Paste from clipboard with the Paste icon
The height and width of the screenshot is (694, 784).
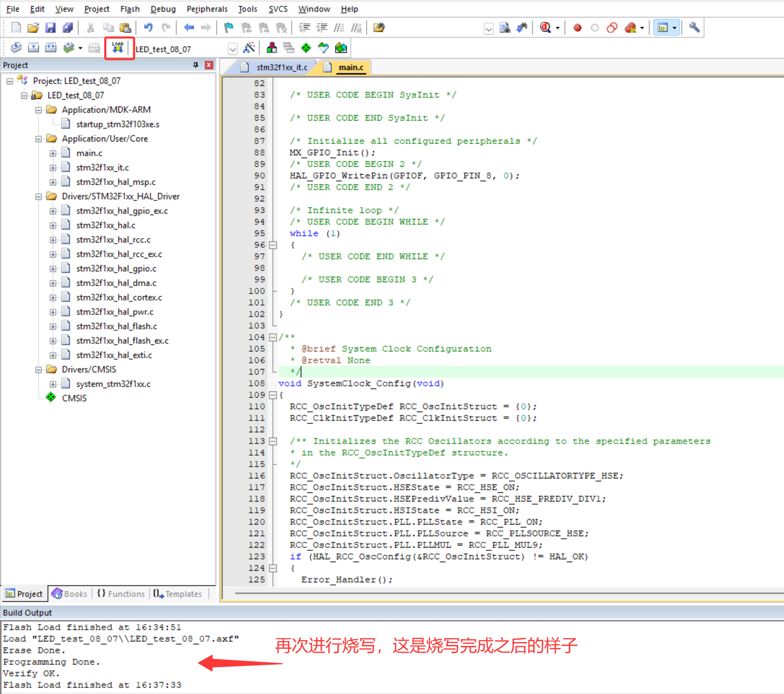[125, 28]
